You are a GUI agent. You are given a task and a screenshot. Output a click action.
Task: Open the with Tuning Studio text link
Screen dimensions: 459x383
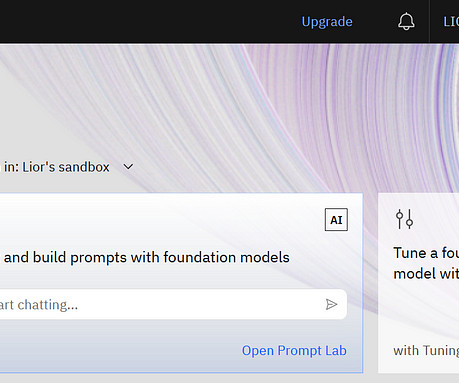[x=426, y=351]
